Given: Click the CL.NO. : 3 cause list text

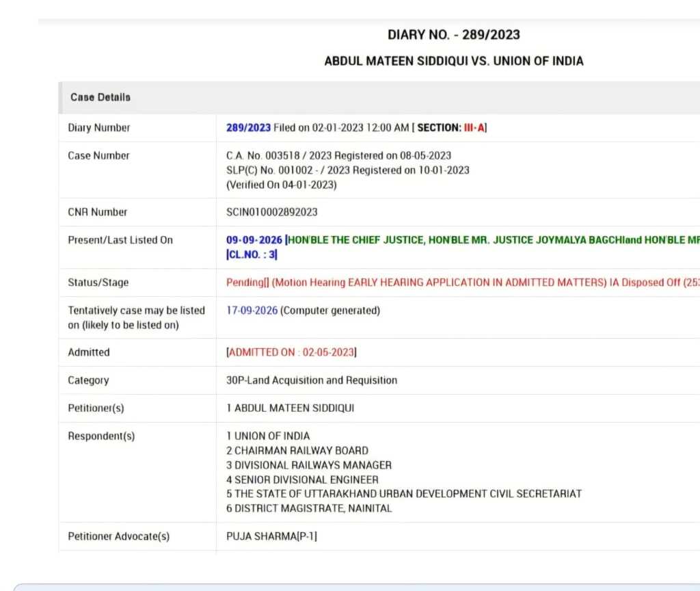Looking at the screenshot, I should click(252, 254).
